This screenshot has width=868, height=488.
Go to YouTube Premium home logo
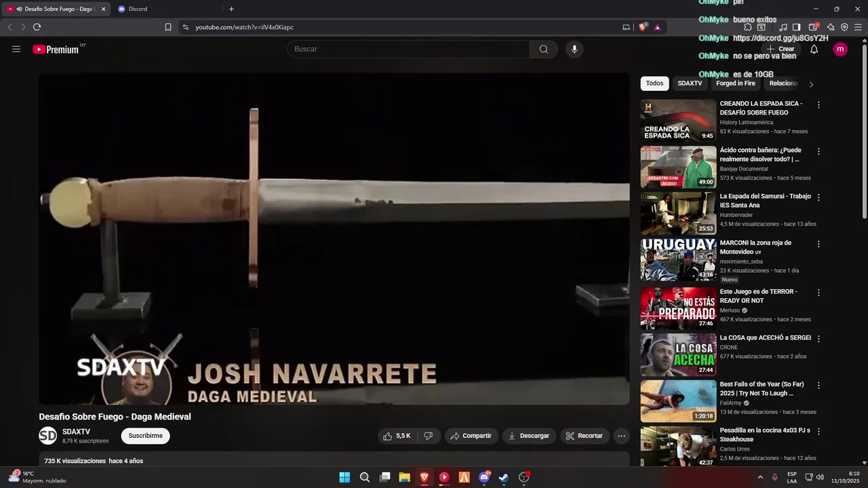[56, 49]
